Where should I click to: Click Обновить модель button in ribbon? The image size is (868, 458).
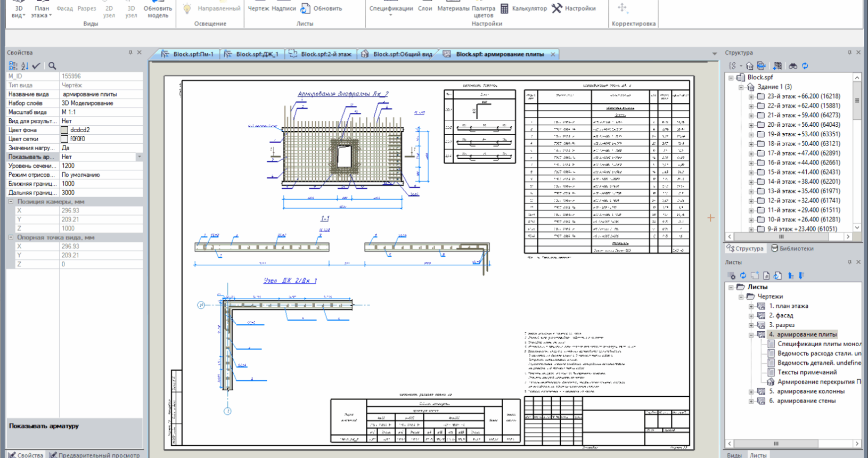[x=158, y=11]
